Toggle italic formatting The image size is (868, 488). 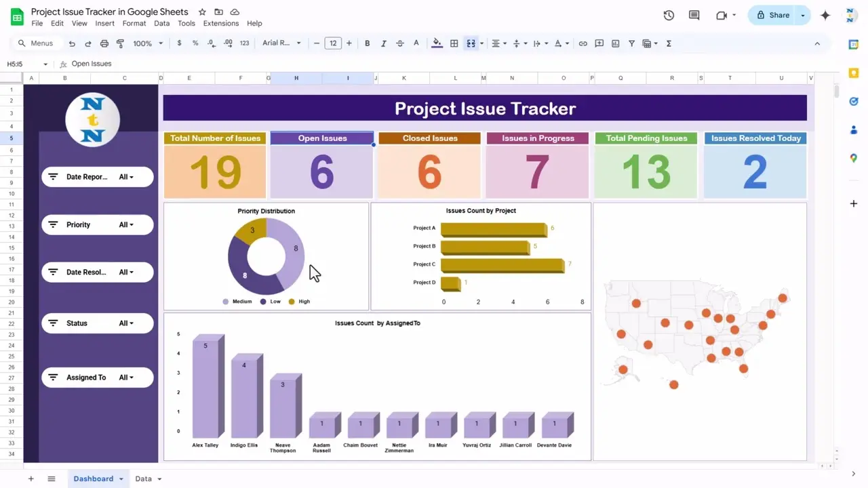(x=384, y=43)
